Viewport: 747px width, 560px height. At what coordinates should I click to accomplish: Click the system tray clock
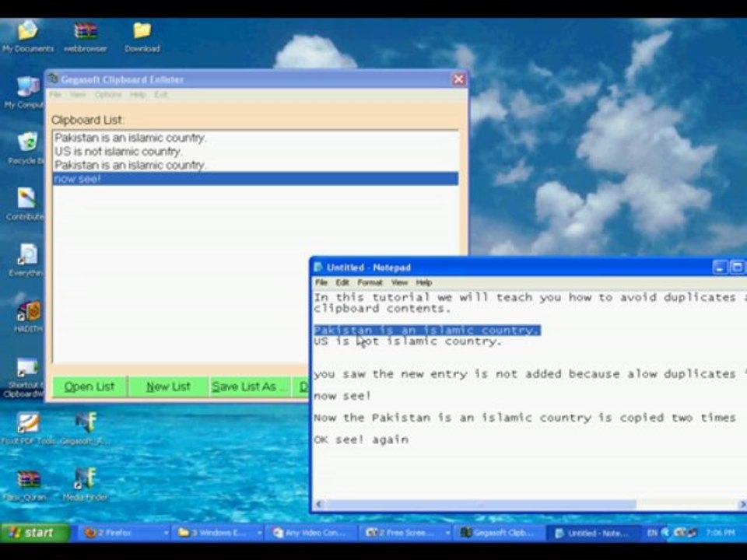pyautogui.click(x=720, y=533)
